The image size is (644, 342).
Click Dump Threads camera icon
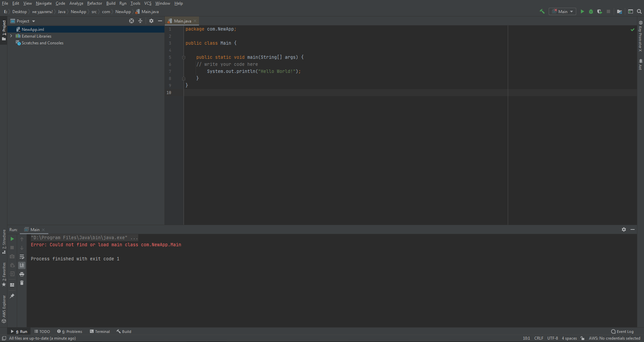pos(12,256)
